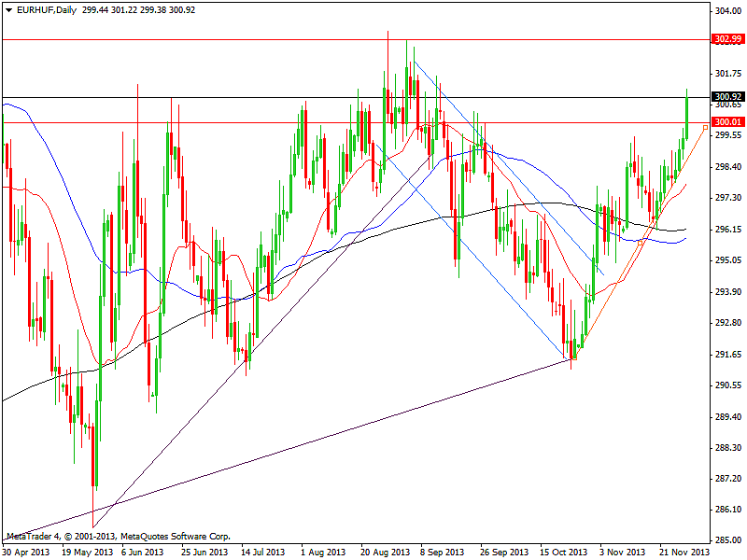Click the 1 Aug 2013 date label

(323, 552)
